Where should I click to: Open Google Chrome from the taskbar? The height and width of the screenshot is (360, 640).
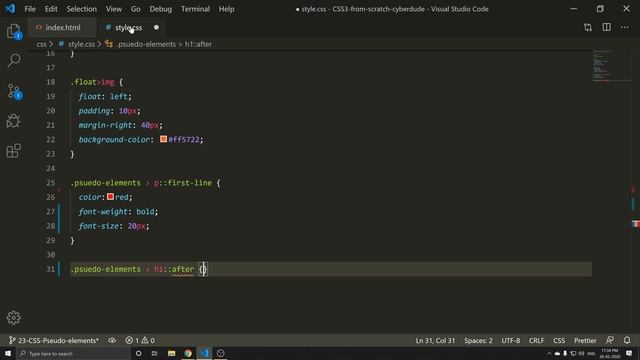pyautogui.click(x=188, y=353)
